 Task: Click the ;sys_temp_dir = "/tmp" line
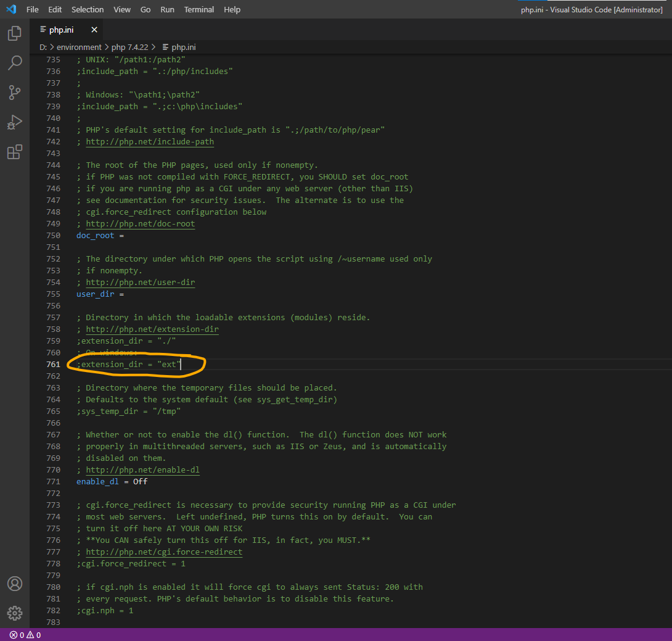[x=129, y=411]
